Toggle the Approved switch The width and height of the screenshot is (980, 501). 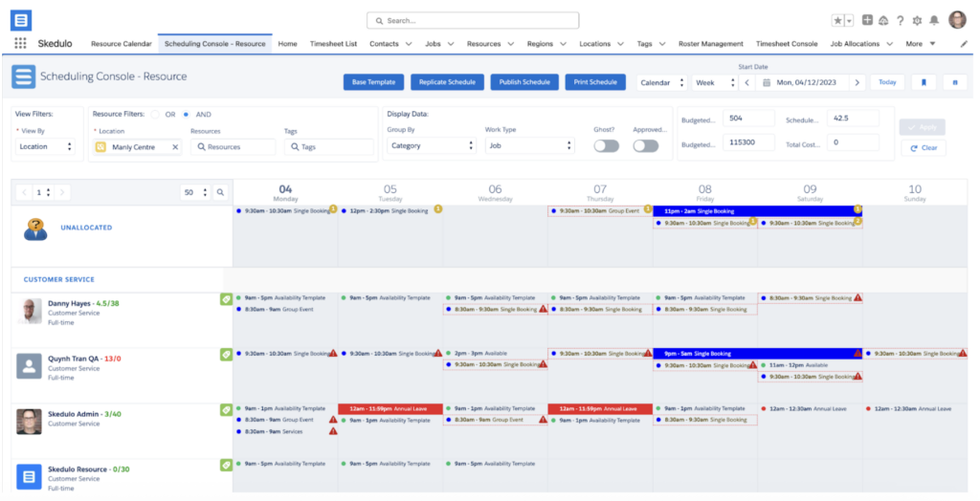(x=646, y=145)
